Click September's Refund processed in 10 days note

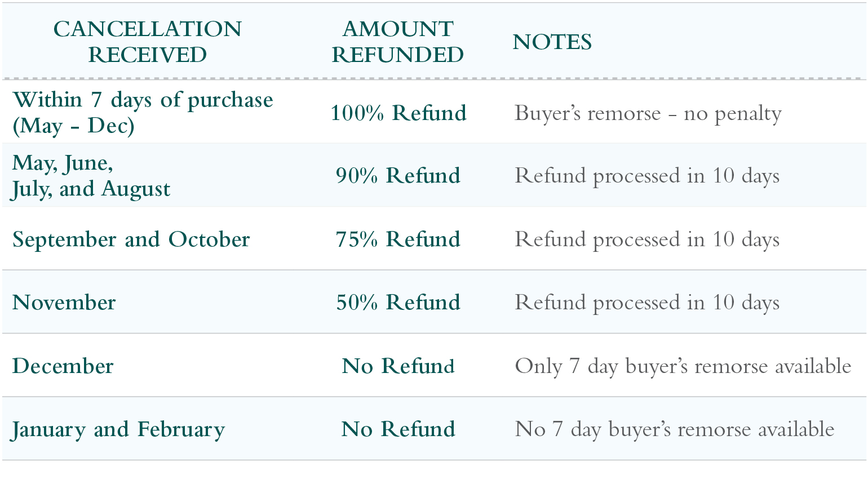tap(647, 240)
